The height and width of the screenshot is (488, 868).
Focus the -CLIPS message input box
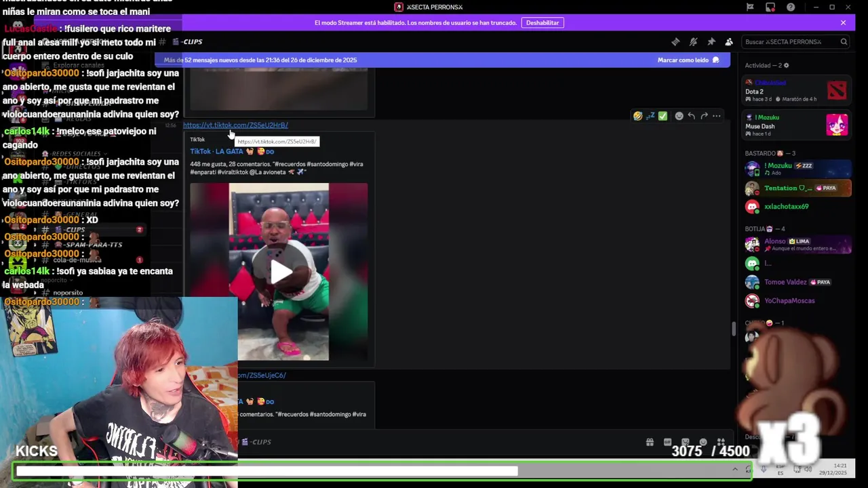[441, 442]
